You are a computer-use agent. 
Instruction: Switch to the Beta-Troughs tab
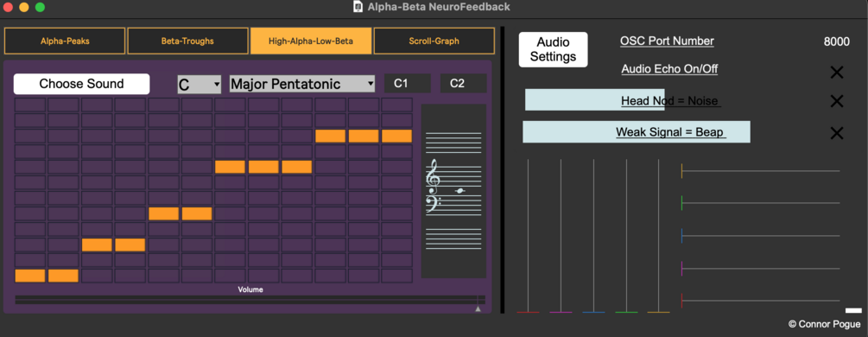187,41
